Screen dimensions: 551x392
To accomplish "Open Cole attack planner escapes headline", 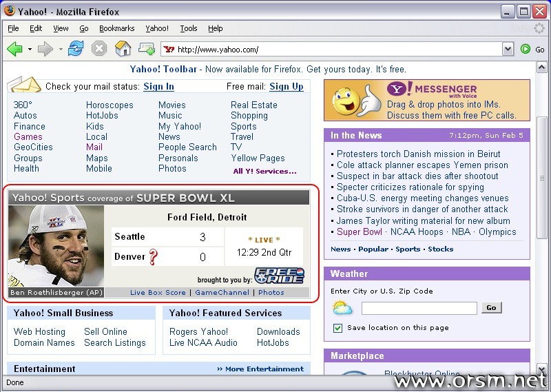I will click(x=422, y=165).
